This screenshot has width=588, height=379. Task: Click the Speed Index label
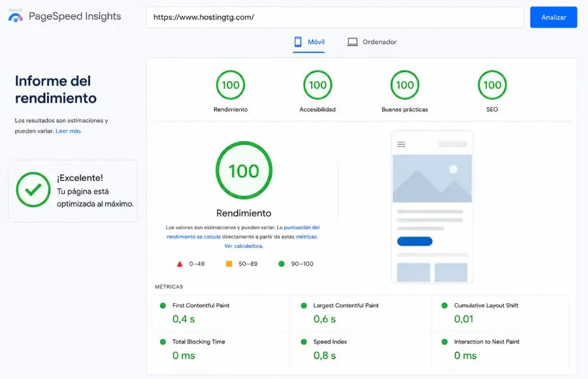click(330, 342)
